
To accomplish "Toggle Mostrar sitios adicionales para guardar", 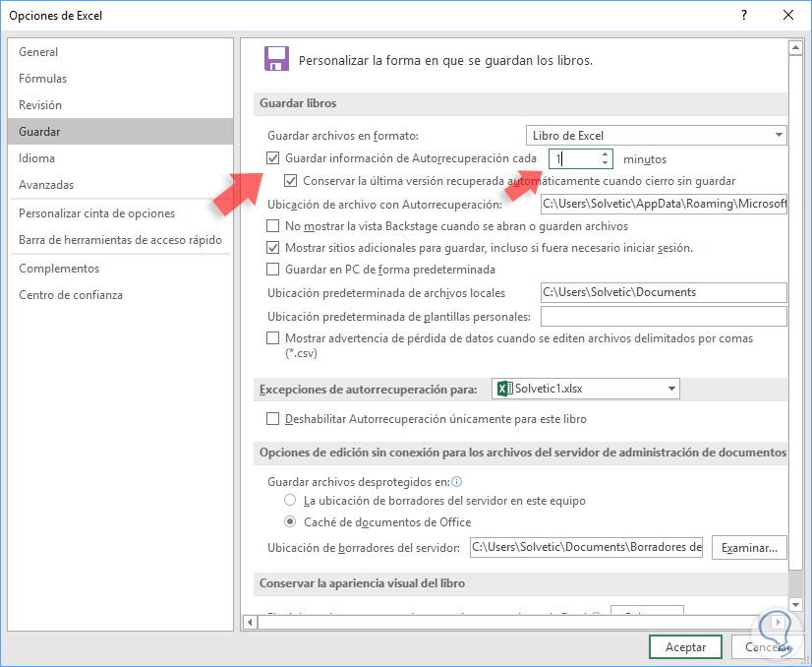I will tap(273, 248).
